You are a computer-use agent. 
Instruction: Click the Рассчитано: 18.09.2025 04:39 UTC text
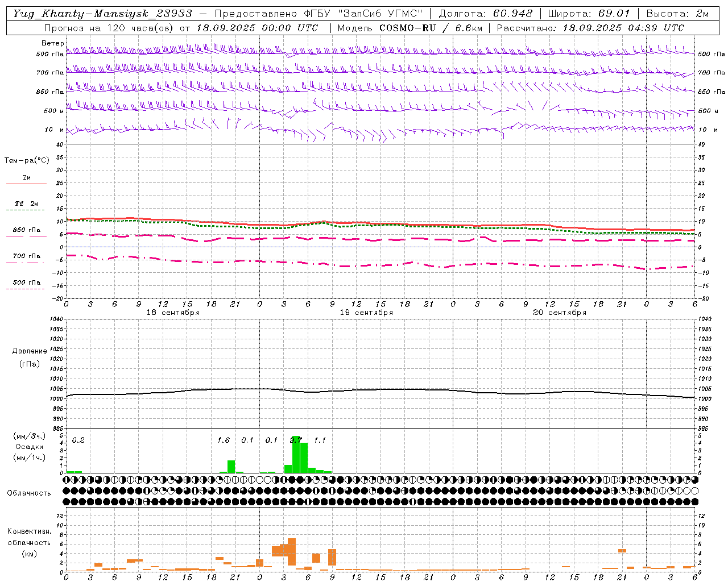coord(590,28)
